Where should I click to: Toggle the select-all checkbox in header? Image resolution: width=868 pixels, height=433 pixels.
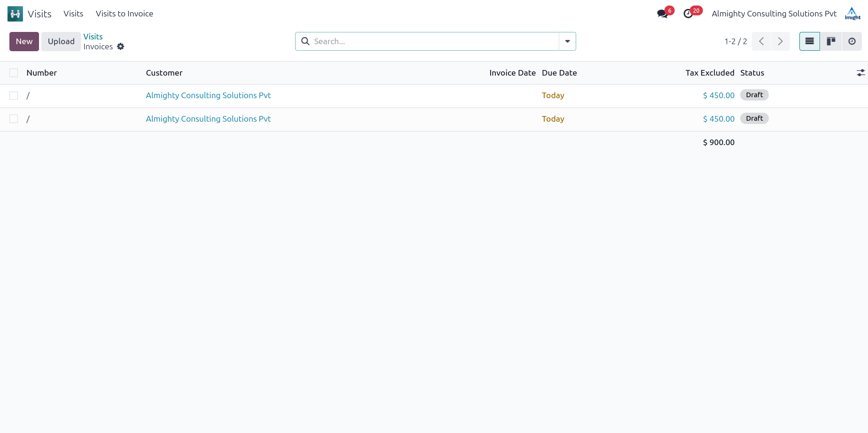tap(14, 73)
